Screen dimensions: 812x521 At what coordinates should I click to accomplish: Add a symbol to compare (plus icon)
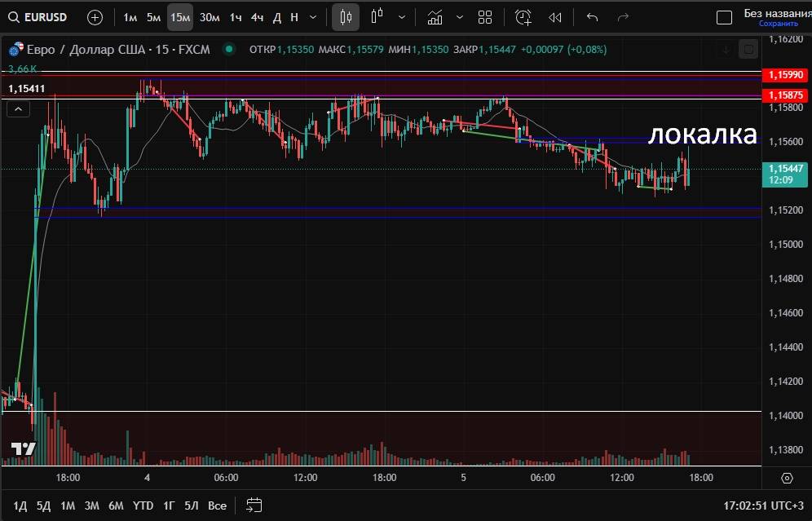(x=95, y=17)
